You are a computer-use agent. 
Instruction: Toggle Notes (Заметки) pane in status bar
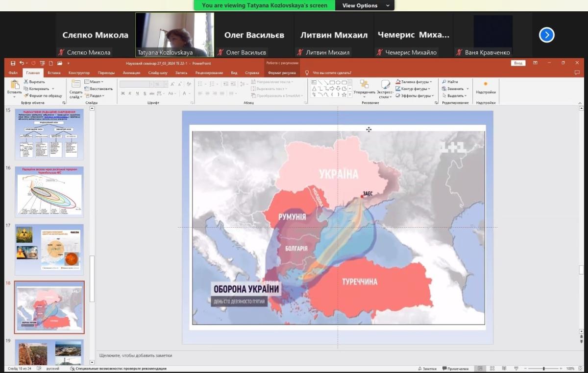click(x=426, y=369)
